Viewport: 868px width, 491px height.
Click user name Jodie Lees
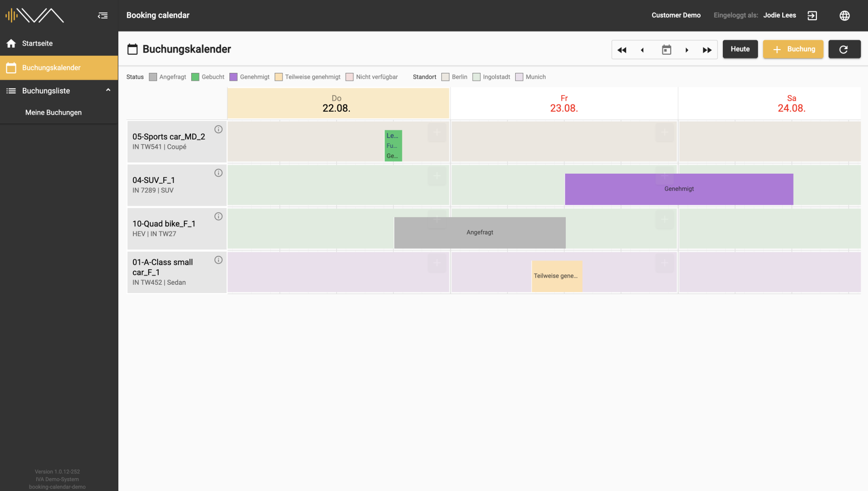[780, 16]
